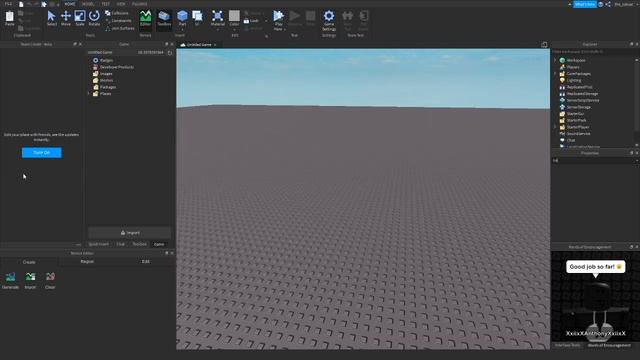Click the Color swatch in ribbon

pos(234,16)
